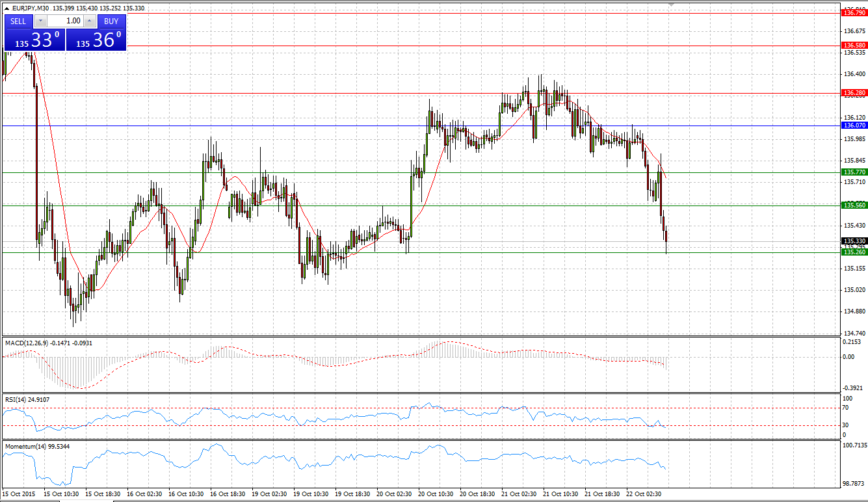
Task: Increase trade volume with up arrow
Action: [90, 21]
